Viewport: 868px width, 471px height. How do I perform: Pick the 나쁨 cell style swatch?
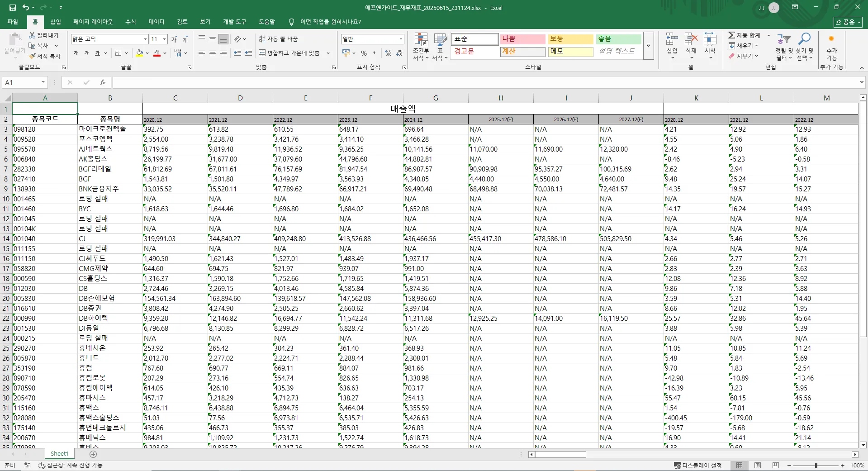(x=522, y=39)
